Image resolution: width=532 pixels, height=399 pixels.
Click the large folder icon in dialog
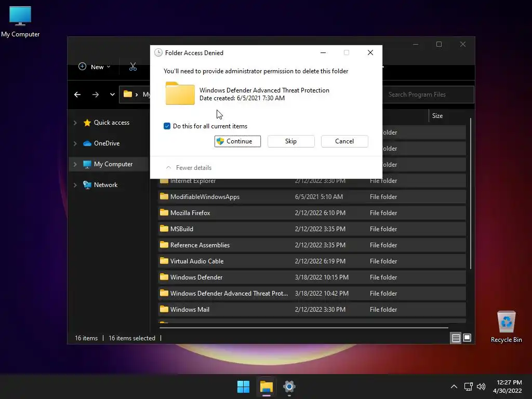point(180,94)
